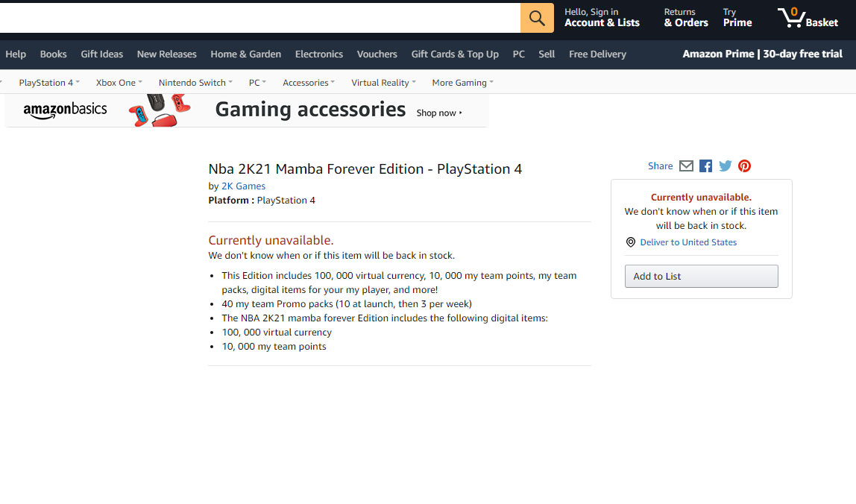The width and height of the screenshot is (856, 504).
Task: Open the Electronics menu item
Action: coord(319,54)
